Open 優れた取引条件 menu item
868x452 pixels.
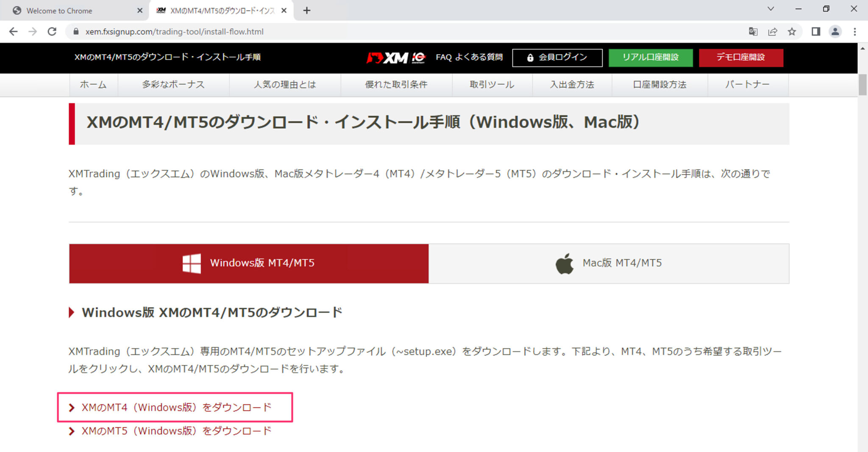tap(396, 85)
